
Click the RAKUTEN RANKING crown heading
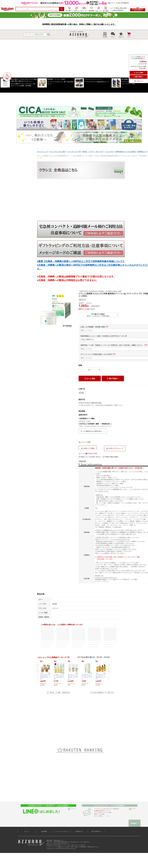pyautogui.click(x=80, y=750)
